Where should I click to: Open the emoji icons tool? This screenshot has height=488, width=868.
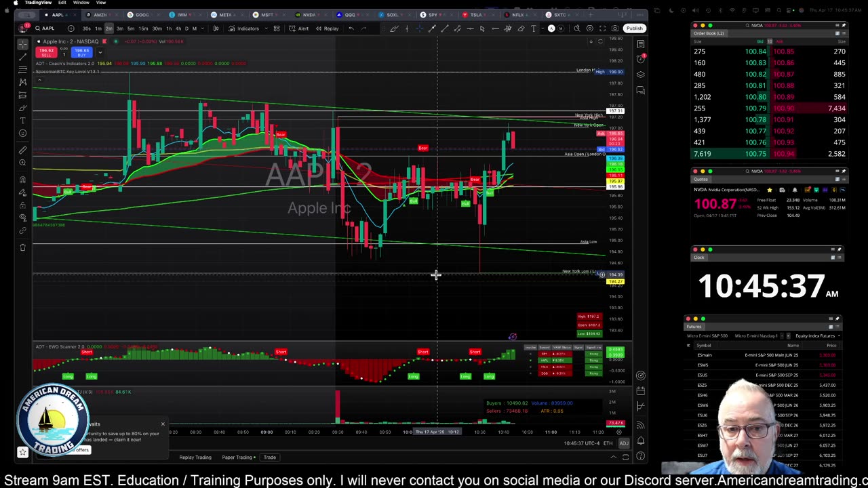click(22, 134)
